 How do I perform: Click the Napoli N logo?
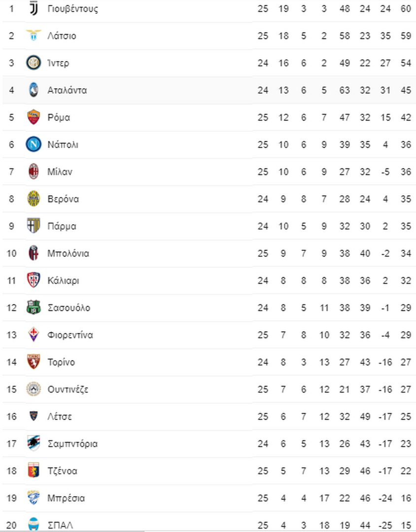click(x=34, y=144)
